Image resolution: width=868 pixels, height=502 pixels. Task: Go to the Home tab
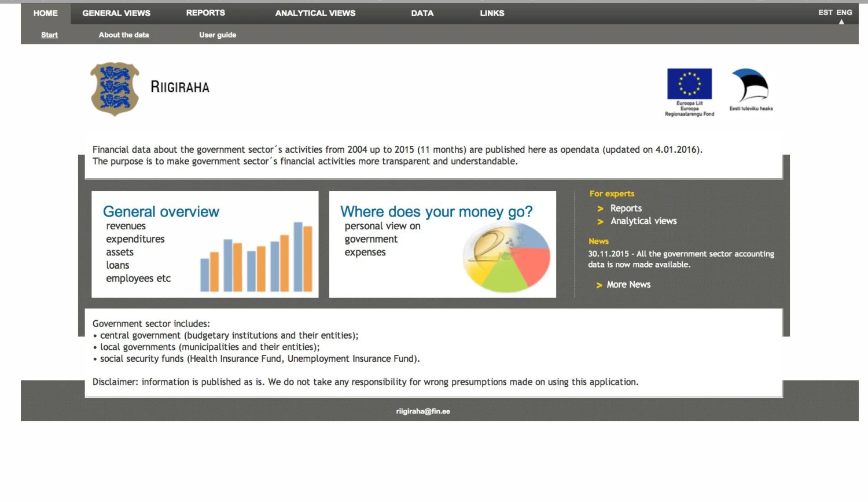[46, 13]
